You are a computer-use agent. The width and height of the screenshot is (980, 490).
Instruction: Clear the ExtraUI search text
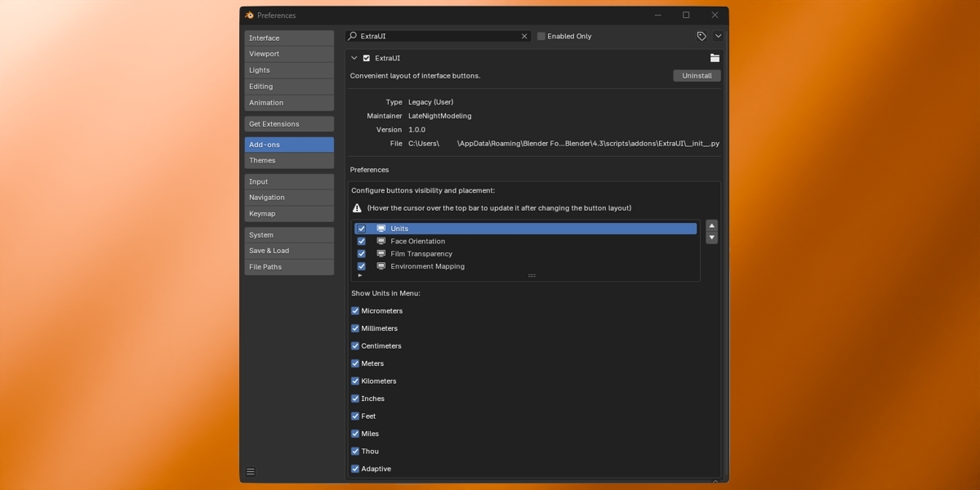(524, 36)
